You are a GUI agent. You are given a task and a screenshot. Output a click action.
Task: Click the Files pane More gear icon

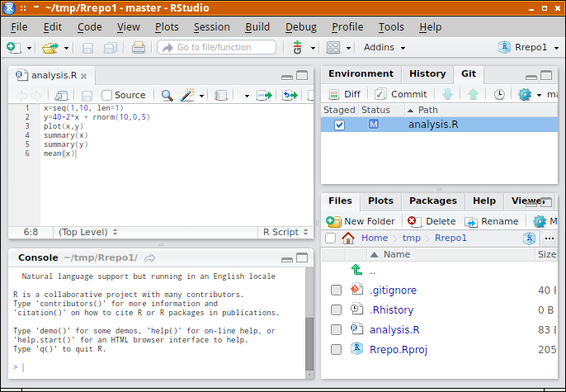tap(540, 221)
